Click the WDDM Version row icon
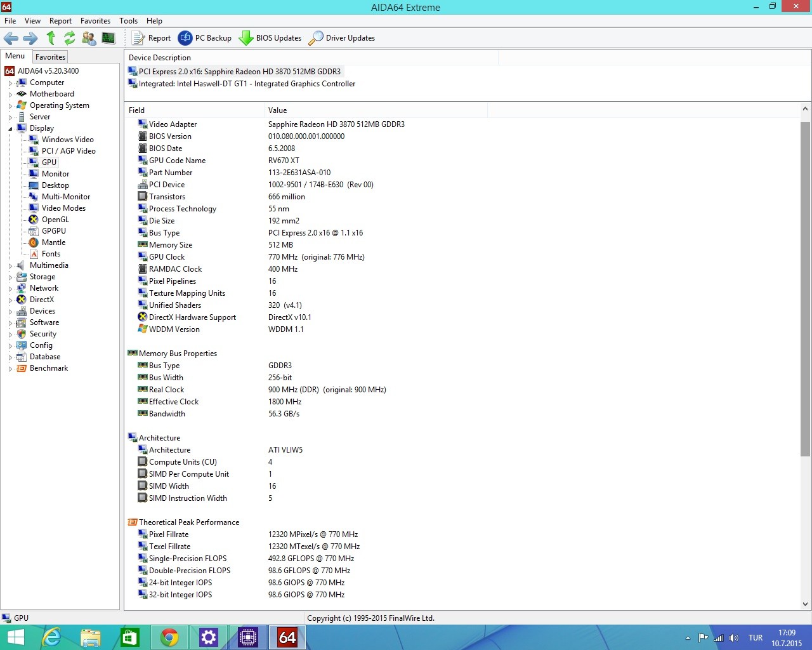 (143, 329)
